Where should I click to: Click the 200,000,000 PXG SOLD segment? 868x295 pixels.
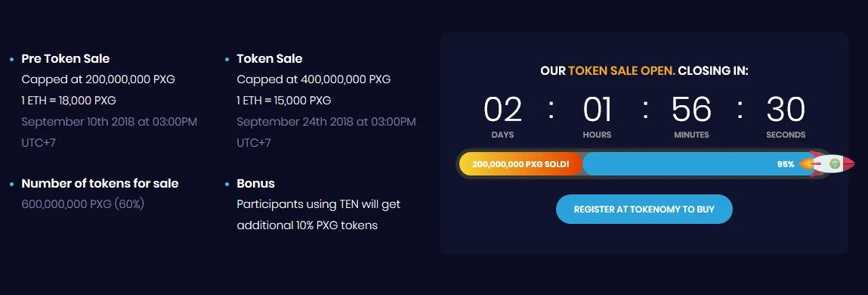[521, 164]
